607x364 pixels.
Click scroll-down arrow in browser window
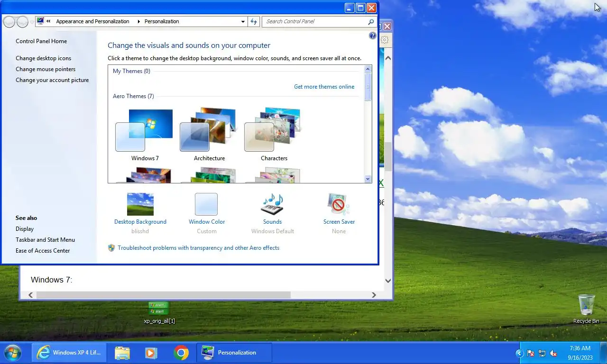pos(388,281)
